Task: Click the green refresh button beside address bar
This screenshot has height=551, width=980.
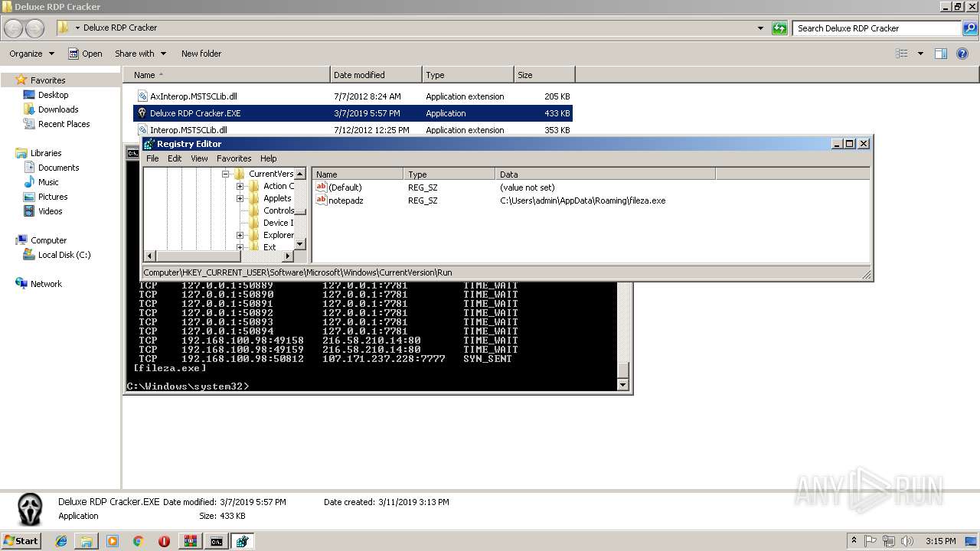Action: [x=779, y=28]
